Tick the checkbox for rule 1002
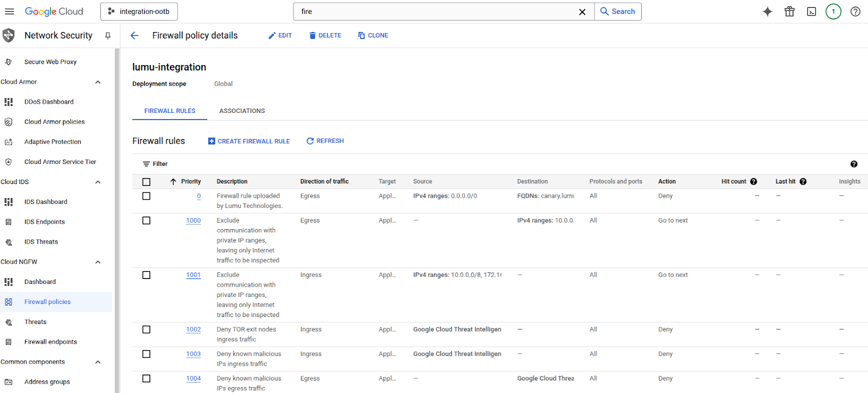This screenshot has width=868, height=393. click(x=146, y=329)
